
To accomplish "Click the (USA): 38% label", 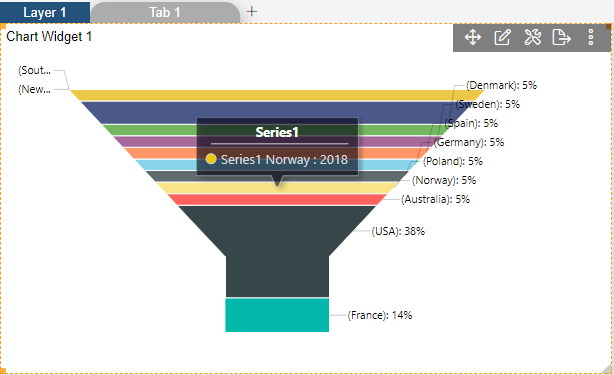I will point(398,231).
